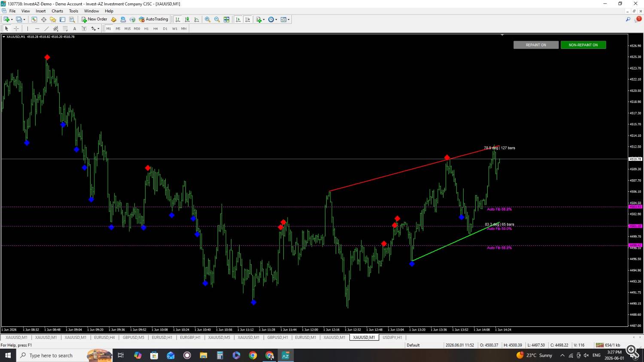Expand the Periodicity dropdown arrow
Image resolution: width=644 pixels, height=362 pixels.
click(276, 19)
